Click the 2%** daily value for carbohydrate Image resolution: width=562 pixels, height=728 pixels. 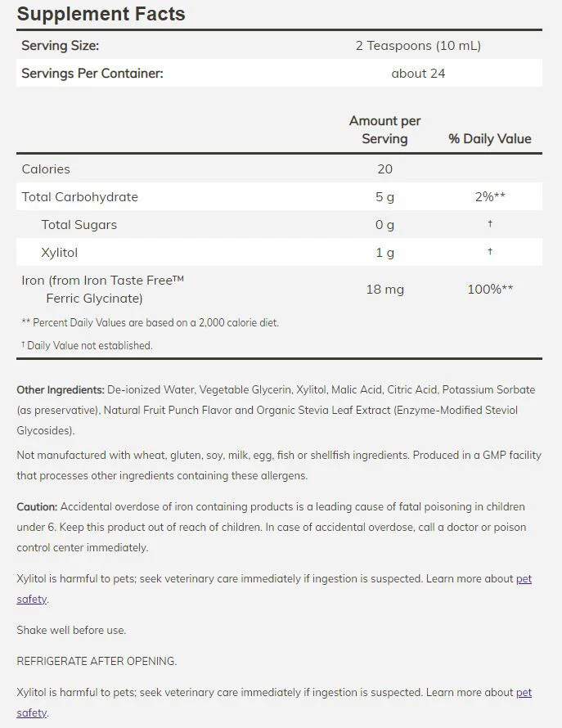click(x=490, y=196)
